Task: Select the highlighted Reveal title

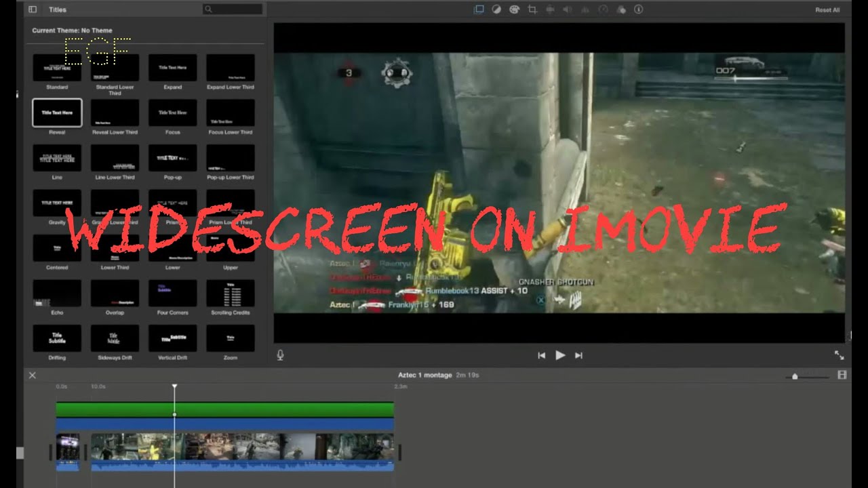Action: [57, 113]
